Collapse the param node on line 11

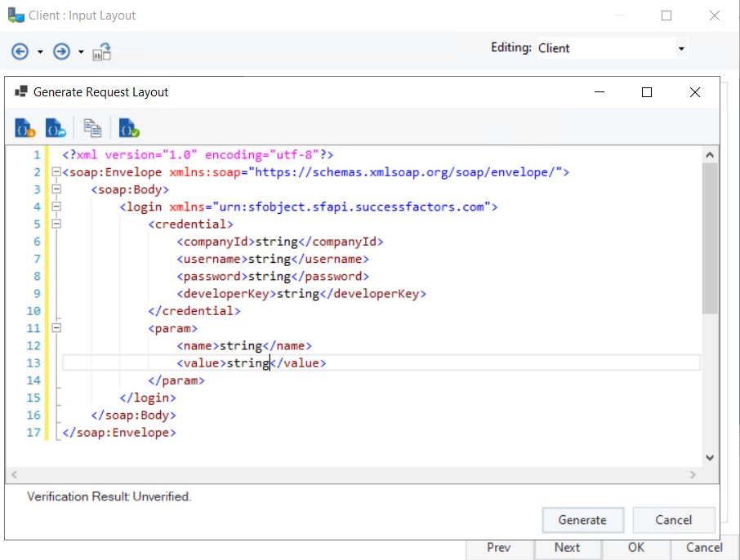pos(56,328)
